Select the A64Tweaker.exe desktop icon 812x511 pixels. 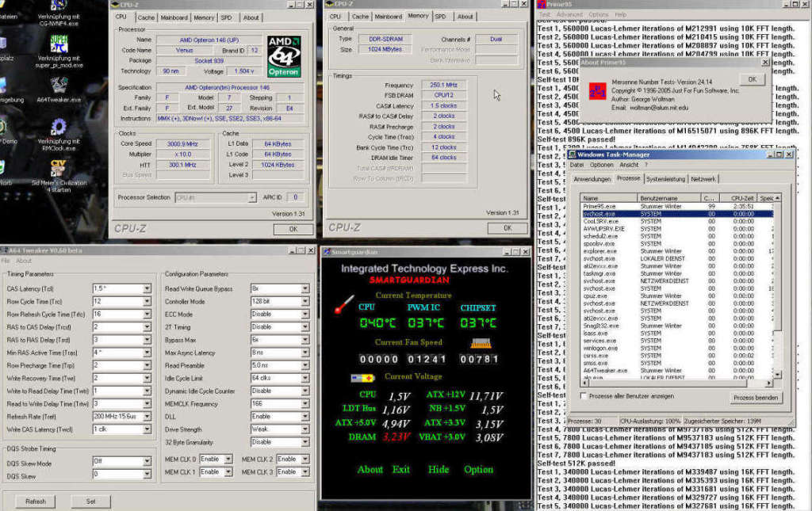pyautogui.click(x=59, y=89)
